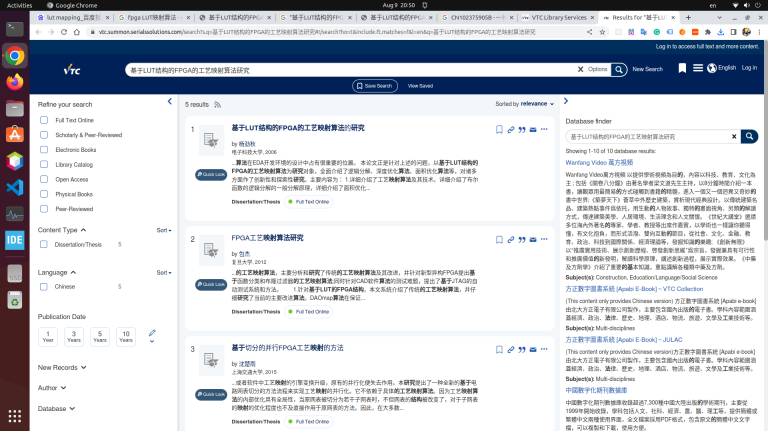
Task: Open the hamburger menu icon in header
Action: pyautogui.click(x=698, y=68)
